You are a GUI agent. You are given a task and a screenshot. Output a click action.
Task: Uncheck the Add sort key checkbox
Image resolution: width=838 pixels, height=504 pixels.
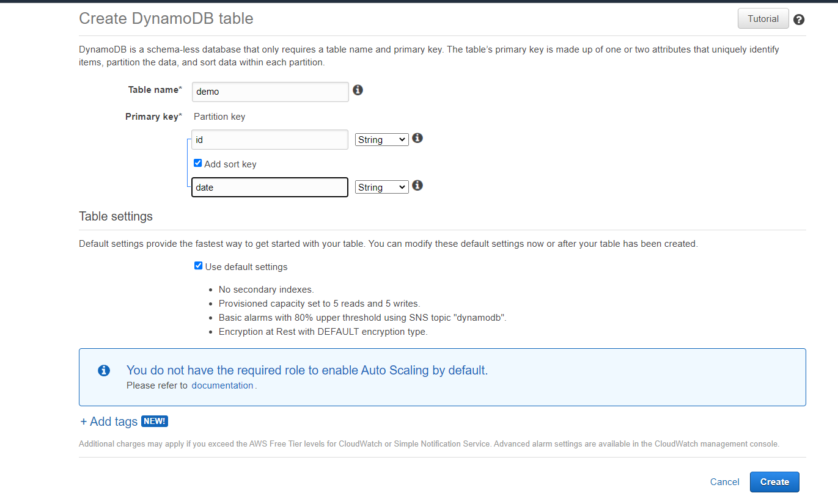click(x=198, y=163)
